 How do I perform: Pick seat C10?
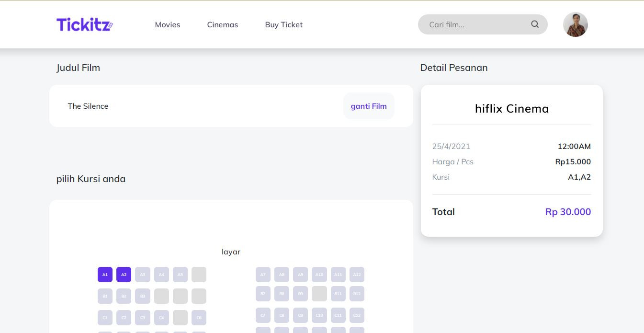coord(319,315)
